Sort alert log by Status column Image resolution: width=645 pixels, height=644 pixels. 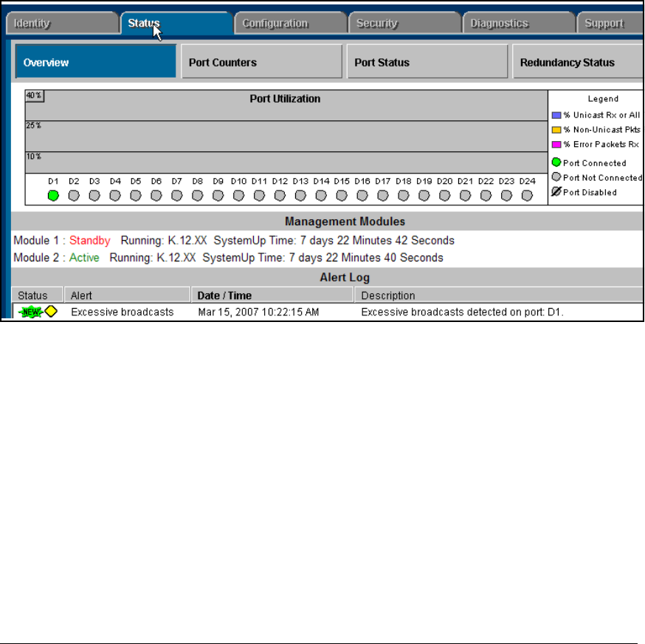[x=38, y=295]
